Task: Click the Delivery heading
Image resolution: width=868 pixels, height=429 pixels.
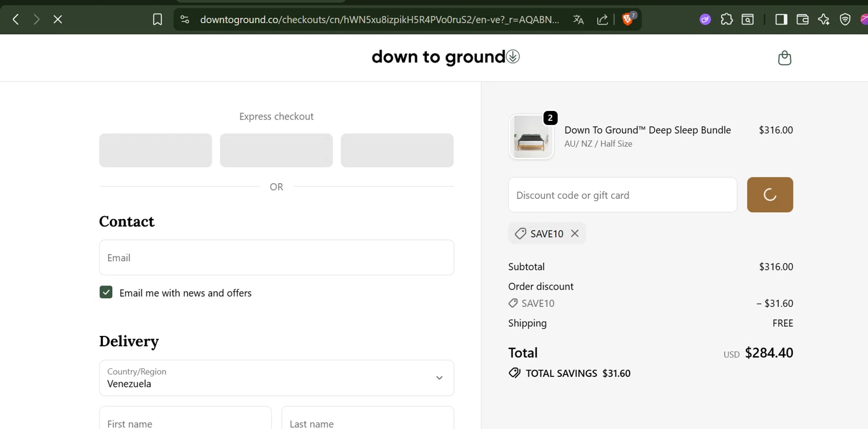Action: tap(129, 341)
